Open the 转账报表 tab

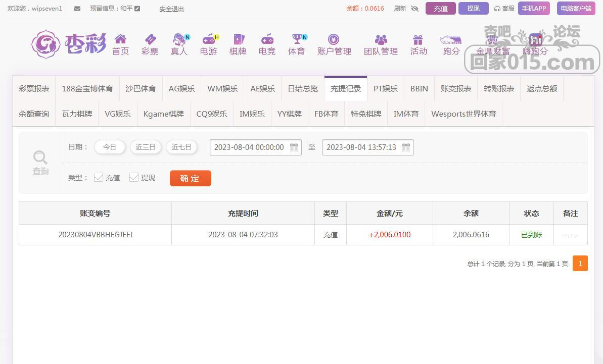pyautogui.click(x=499, y=89)
